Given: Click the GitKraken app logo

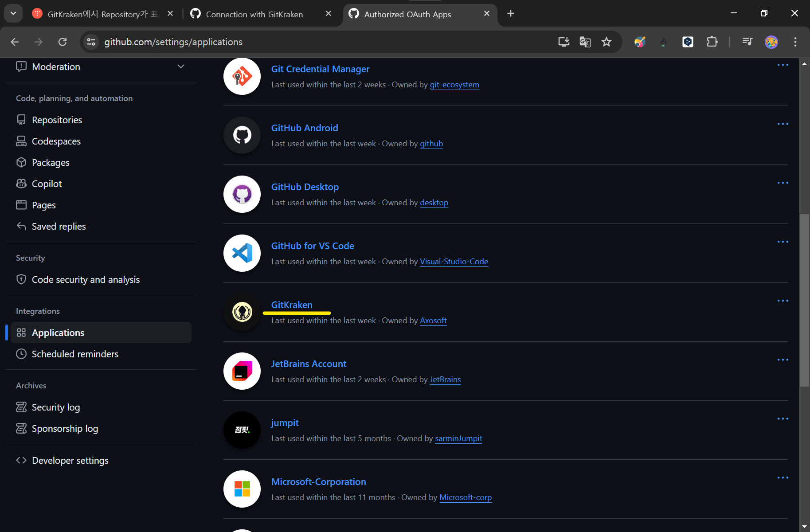Looking at the screenshot, I should pos(242,312).
